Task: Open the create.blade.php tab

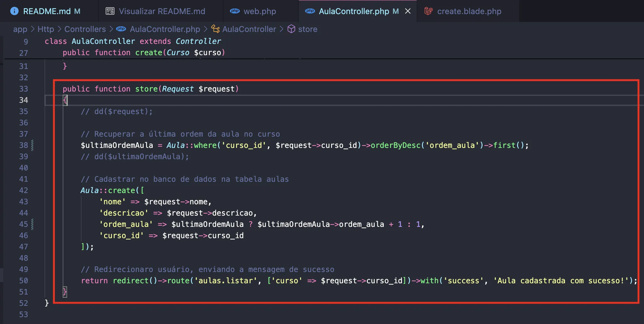Action: 469,11
